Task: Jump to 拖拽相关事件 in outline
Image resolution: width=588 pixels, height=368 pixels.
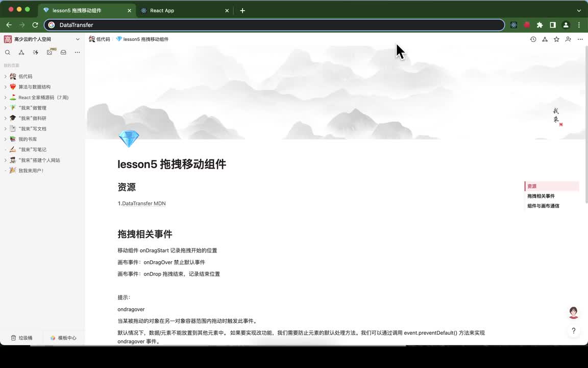Action: [541, 196]
